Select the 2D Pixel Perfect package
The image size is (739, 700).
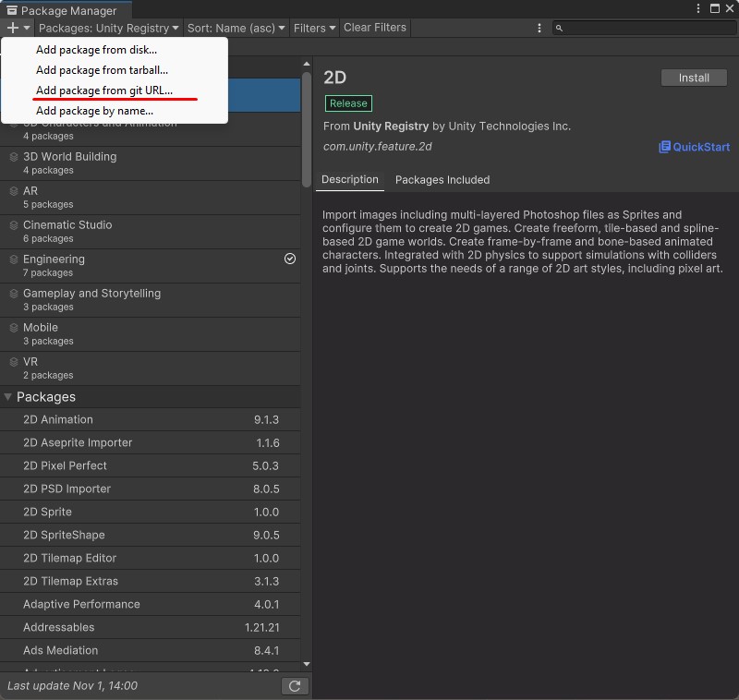150,465
